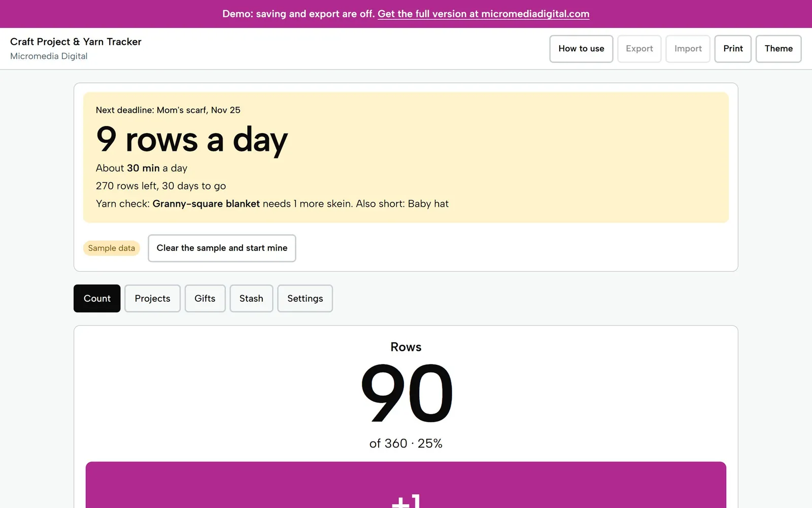
Task: Print the tracker page
Action: point(733,49)
